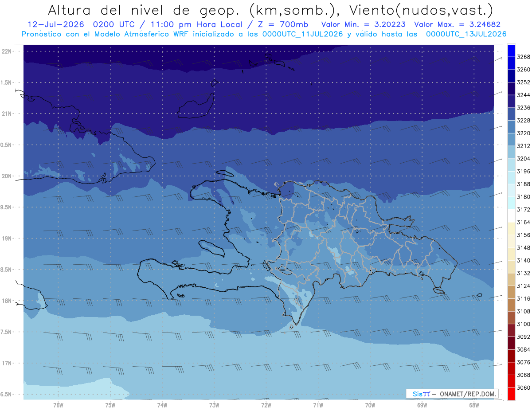Click the longitude label 69W

[422, 405]
